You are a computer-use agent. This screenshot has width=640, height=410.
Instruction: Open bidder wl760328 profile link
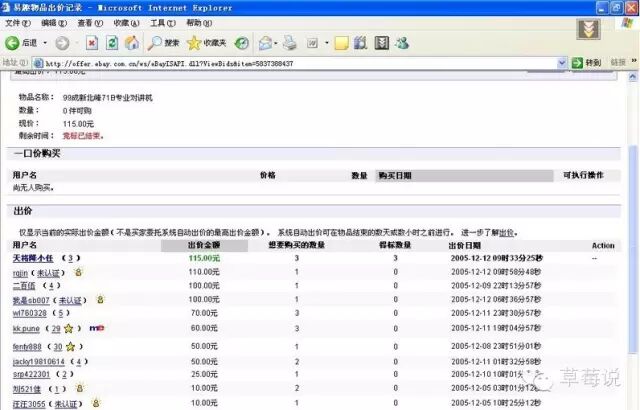[29, 313]
